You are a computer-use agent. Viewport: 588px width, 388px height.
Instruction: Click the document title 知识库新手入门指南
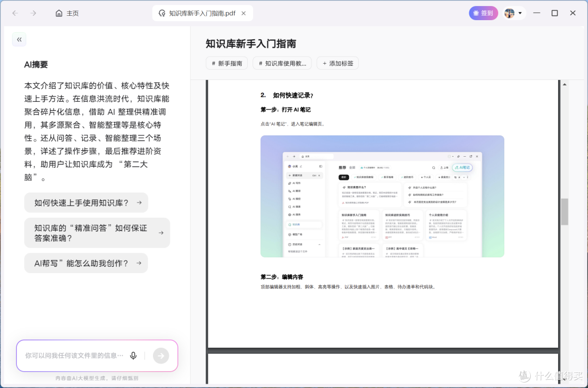coord(251,44)
